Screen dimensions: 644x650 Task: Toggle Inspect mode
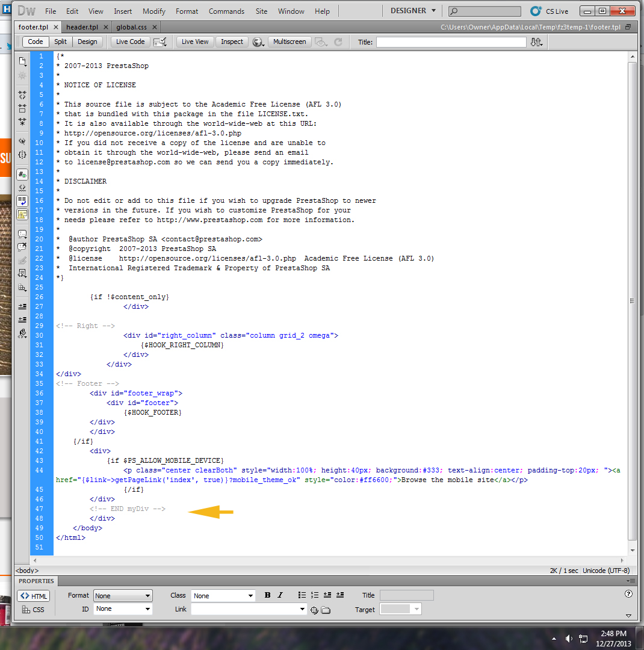pyautogui.click(x=232, y=42)
